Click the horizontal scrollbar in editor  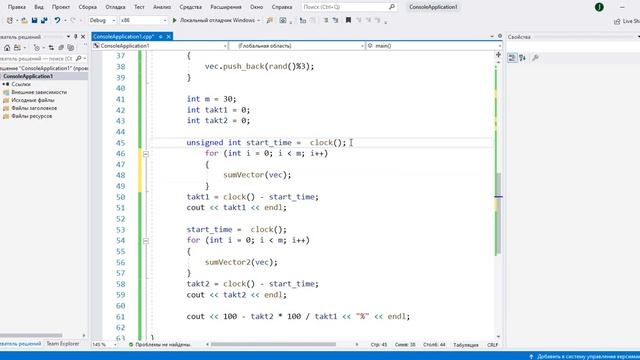click(x=273, y=344)
